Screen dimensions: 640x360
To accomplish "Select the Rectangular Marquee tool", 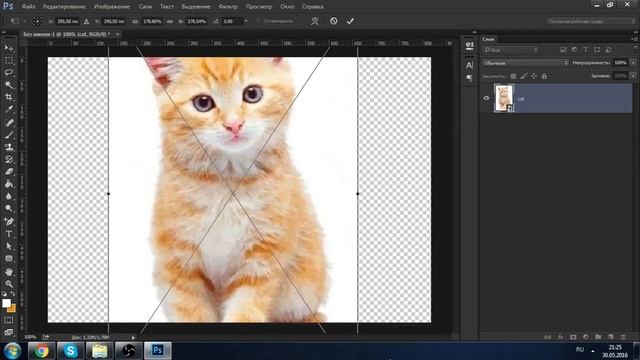I will click(x=9, y=60).
